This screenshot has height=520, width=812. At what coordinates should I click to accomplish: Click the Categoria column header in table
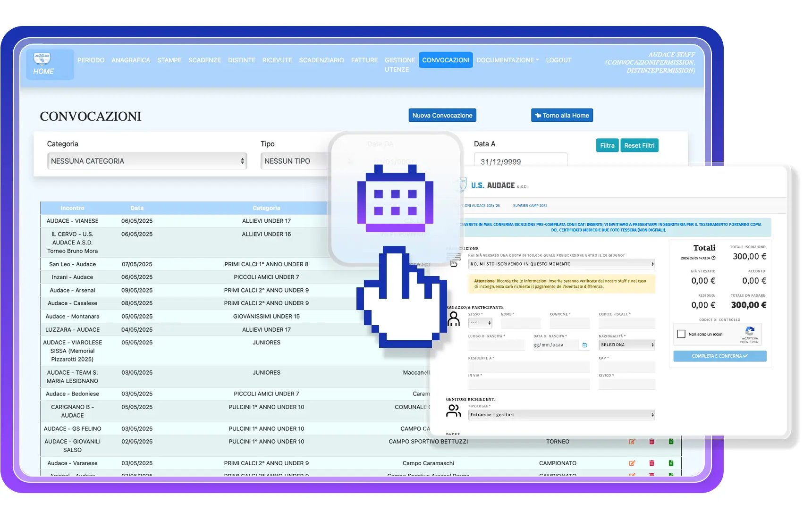click(266, 208)
